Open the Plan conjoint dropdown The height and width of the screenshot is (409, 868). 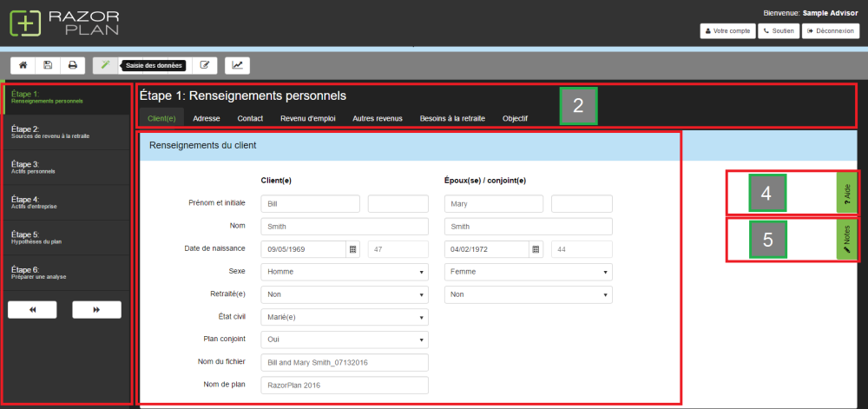345,340
